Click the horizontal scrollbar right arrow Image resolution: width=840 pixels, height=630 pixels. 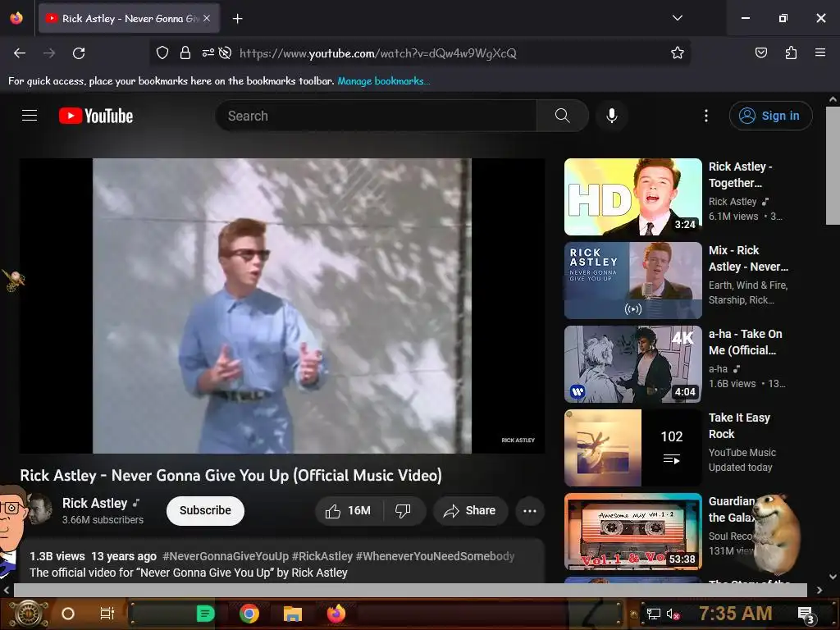pyautogui.click(x=819, y=590)
